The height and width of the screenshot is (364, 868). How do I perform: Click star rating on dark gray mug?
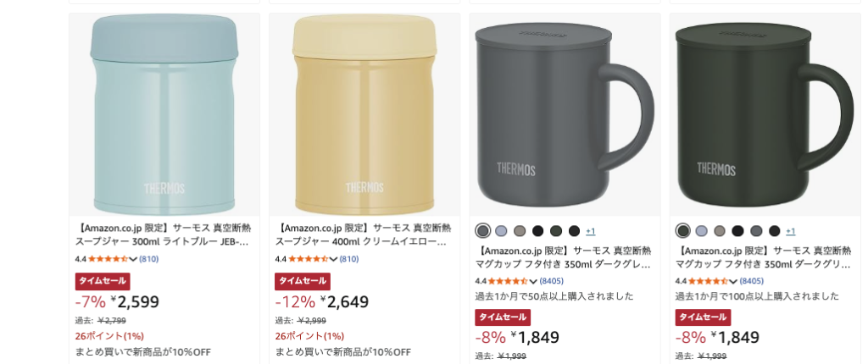pos(508,281)
